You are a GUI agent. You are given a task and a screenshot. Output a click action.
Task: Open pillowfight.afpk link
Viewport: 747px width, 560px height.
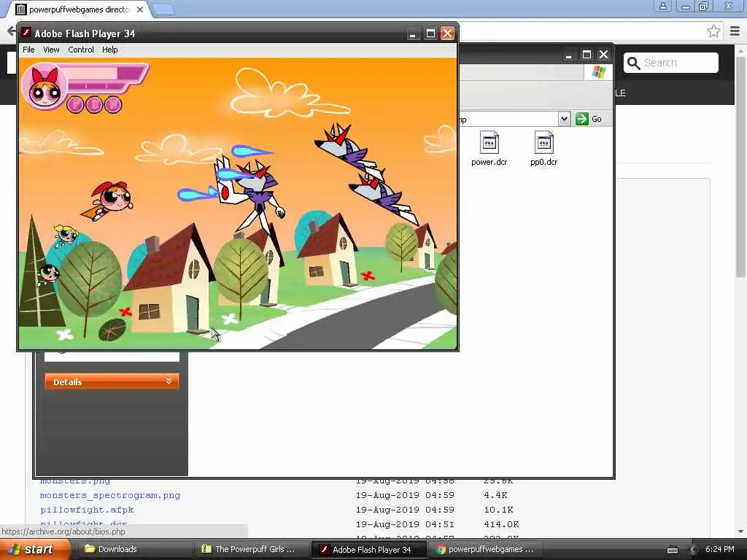87,510
